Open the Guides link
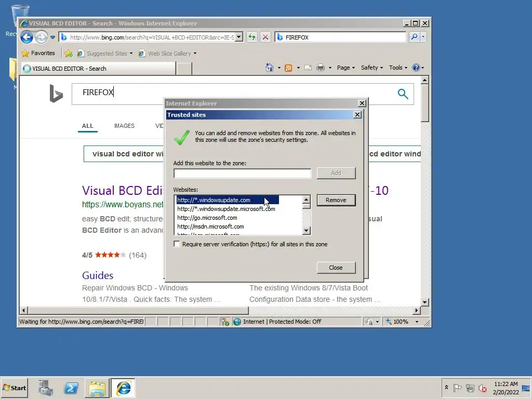Viewport: 532px width, 399px height. [x=98, y=275]
